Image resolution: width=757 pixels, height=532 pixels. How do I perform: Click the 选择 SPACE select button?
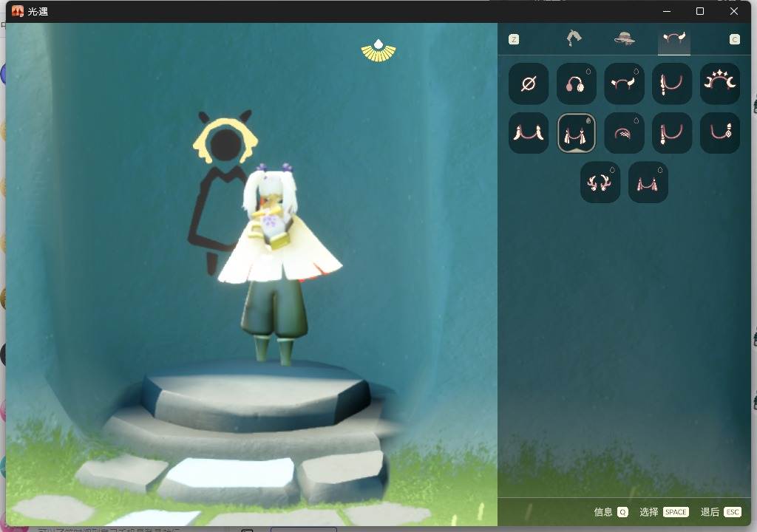coord(664,512)
